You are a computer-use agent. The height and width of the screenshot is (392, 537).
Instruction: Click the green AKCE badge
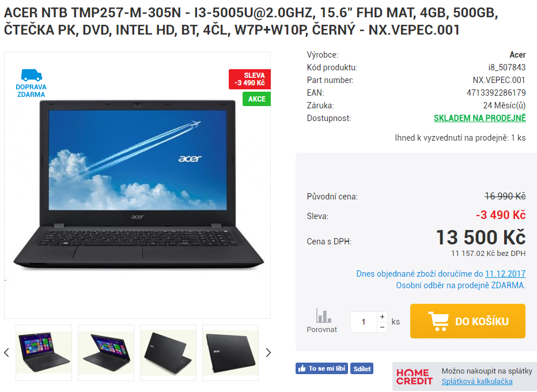[x=256, y=99]
